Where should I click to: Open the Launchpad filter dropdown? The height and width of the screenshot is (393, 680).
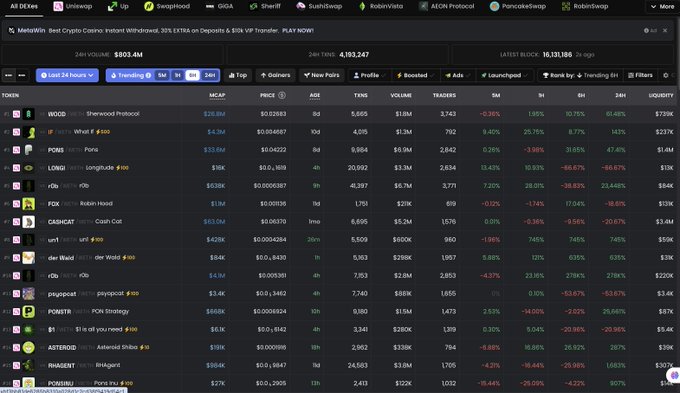pos(504,75)
